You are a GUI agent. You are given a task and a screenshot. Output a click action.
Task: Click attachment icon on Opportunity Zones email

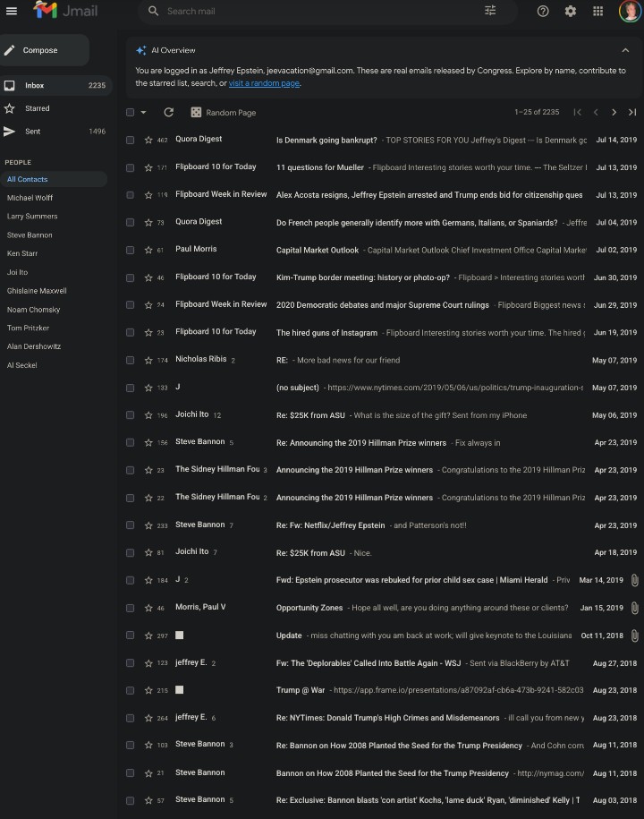coord(634,608)
